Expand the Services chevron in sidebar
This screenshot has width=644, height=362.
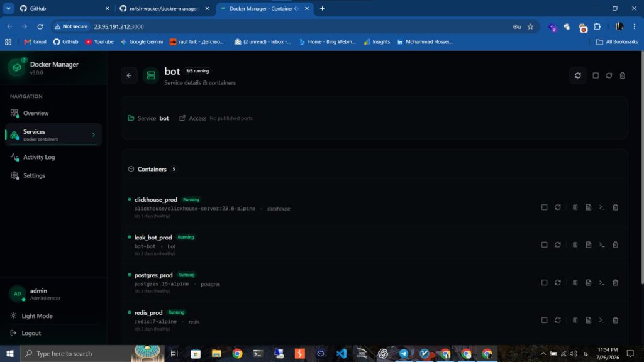94,134
